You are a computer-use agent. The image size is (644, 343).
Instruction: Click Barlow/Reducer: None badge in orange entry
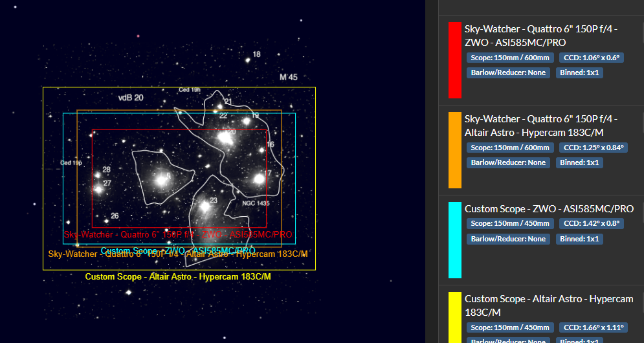(508, 162)
